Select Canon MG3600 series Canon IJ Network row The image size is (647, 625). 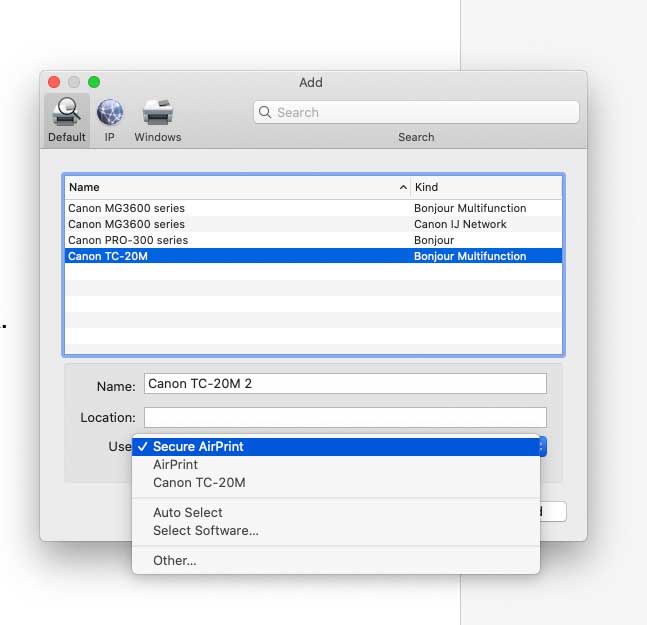point(313,224)
